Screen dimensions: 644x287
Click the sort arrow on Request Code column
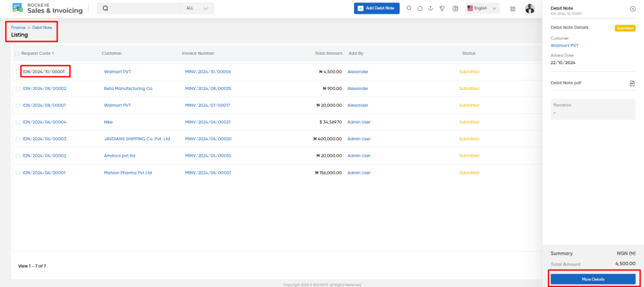point(53,53)
